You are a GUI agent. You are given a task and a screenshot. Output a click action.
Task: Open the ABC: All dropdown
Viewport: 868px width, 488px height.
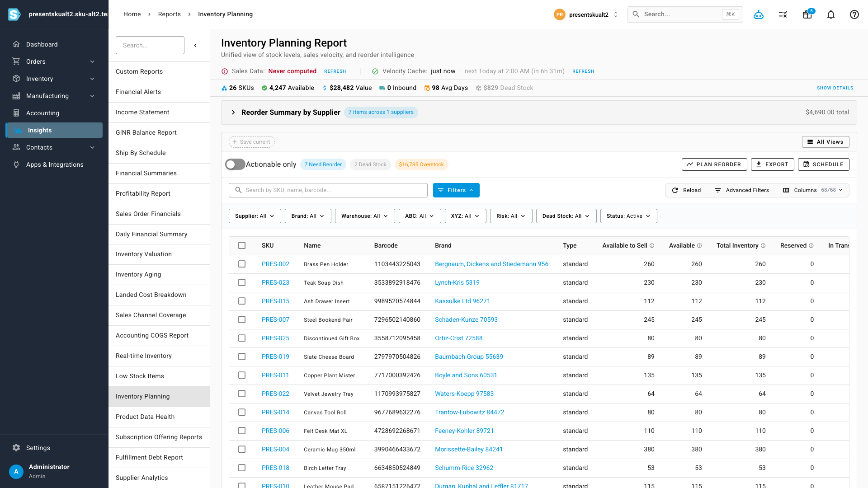click(420, 216)
